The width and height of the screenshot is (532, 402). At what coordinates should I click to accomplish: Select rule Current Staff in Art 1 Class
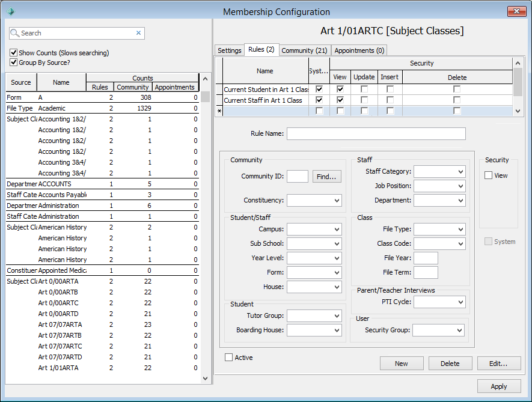[266, 100]
